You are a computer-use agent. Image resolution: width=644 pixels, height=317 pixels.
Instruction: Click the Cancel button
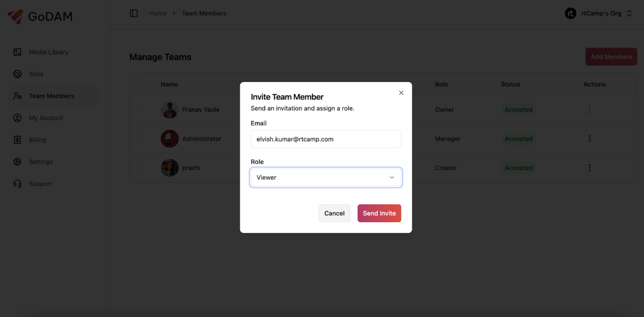coord(334,213)
